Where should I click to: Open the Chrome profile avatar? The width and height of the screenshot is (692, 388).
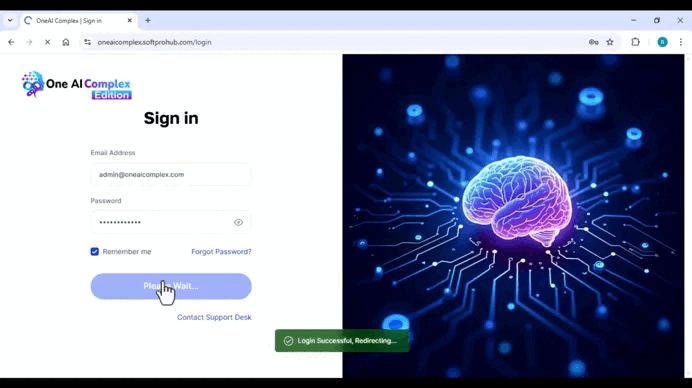click(662, 42)
